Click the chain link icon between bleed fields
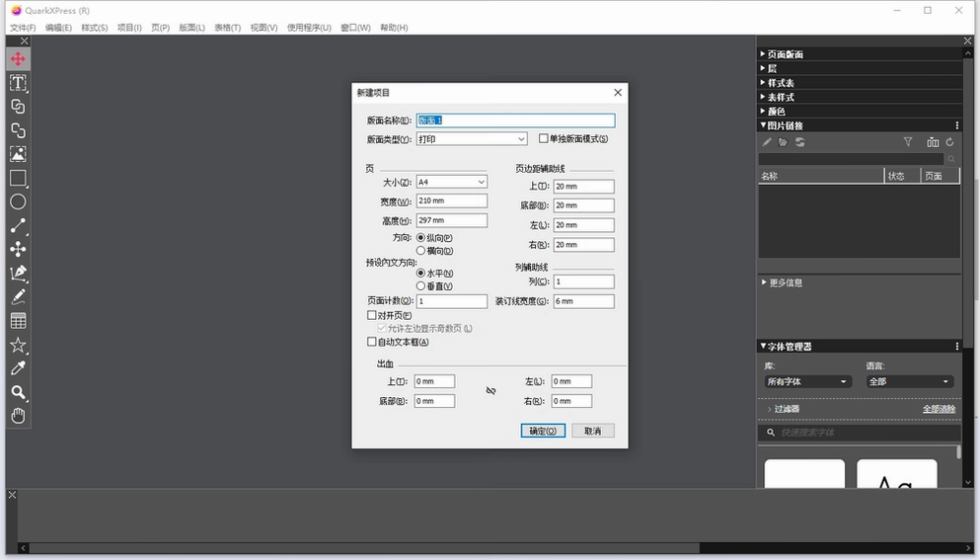Screen dimensions: 980x560 click(x=490, y=390)
